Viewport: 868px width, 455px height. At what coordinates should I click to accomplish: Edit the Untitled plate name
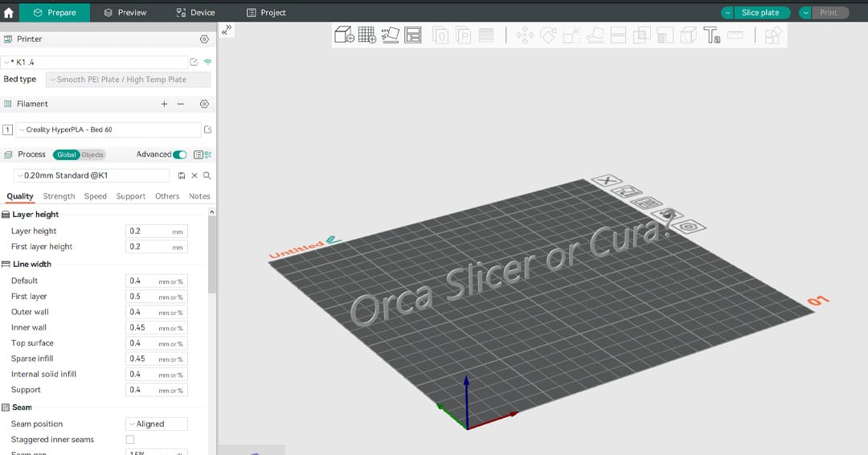click(333, 239)
